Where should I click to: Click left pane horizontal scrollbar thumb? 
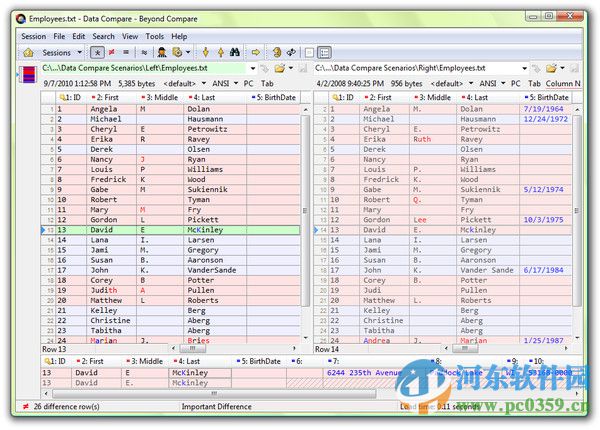(192, 349)
